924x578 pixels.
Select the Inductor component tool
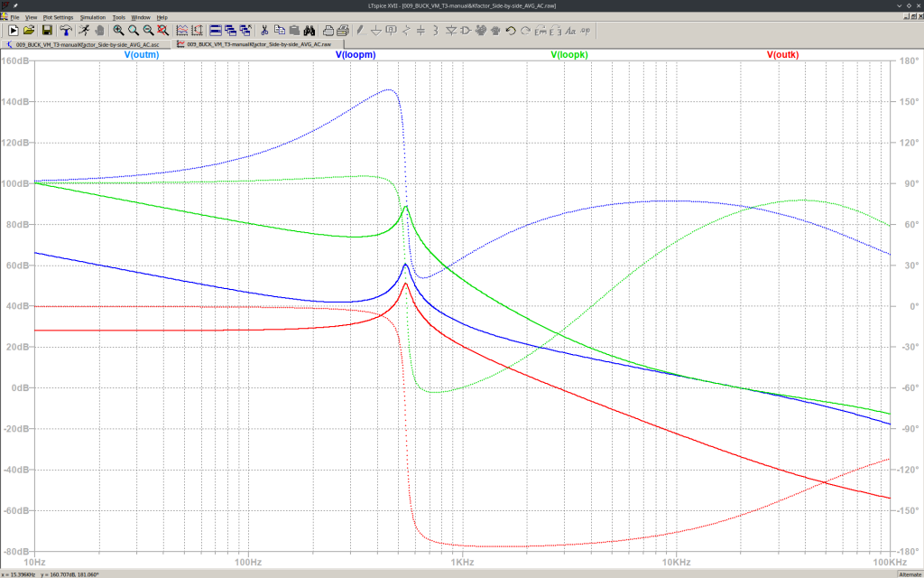[x=436, y=31]
